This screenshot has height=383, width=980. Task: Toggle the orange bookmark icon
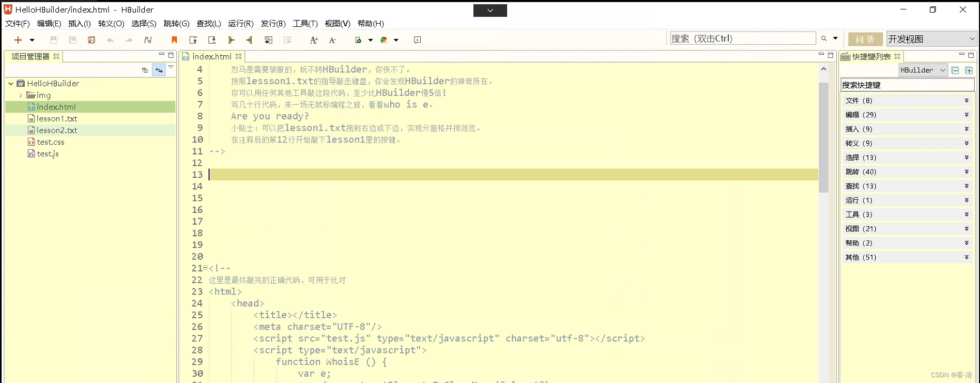pyautogui.click(x=174, y=40)
